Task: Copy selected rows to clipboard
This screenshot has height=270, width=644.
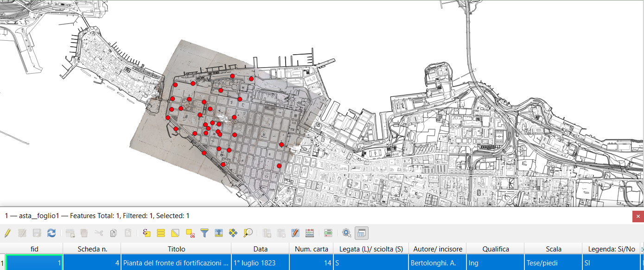Action: 114,233
